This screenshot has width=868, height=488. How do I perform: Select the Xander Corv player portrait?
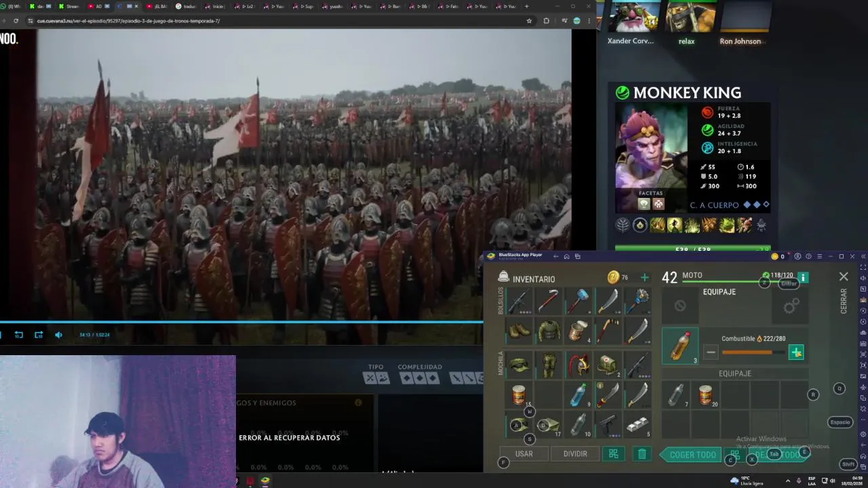(x=633, y=16)
